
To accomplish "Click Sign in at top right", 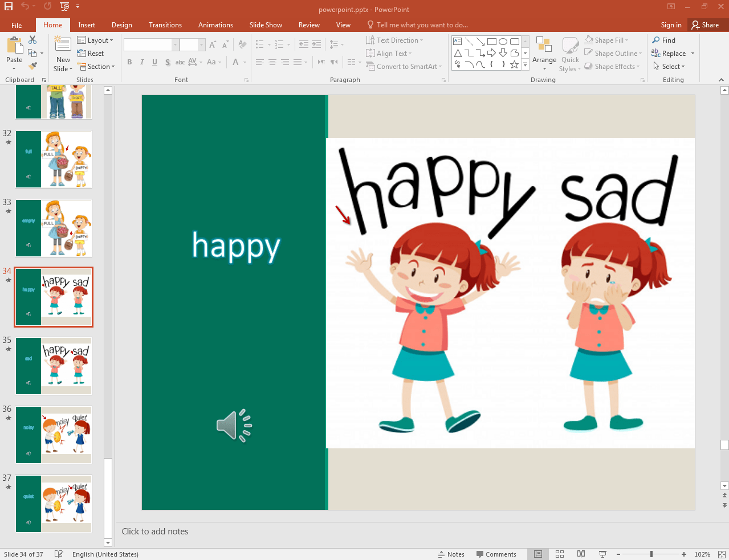I will 671,25.
